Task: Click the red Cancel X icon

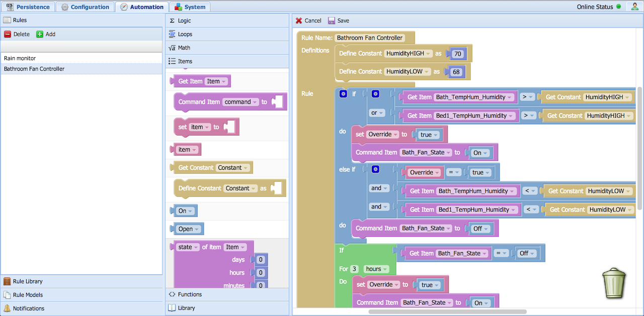Action: click(x=299, y=21)
